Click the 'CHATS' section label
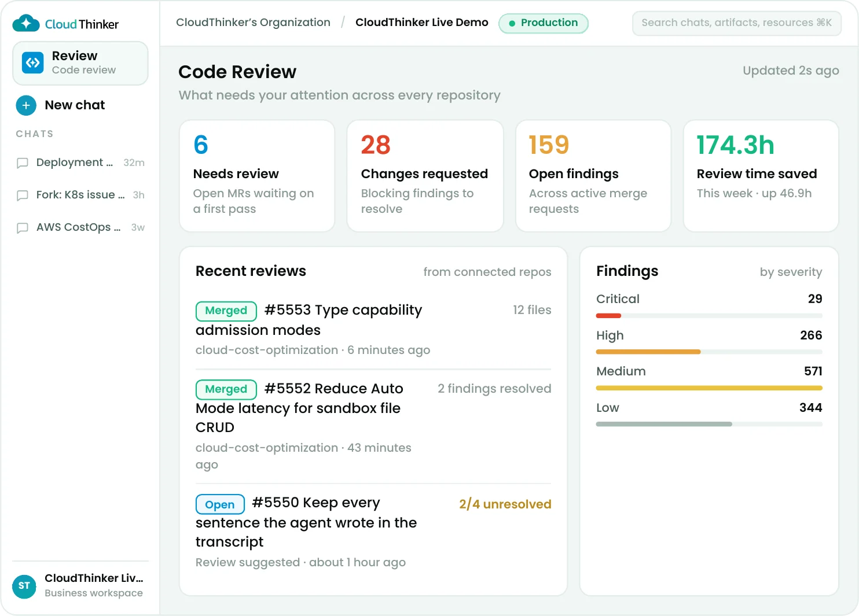The width and height of the screenshot is (859, 616). point(35,134)
